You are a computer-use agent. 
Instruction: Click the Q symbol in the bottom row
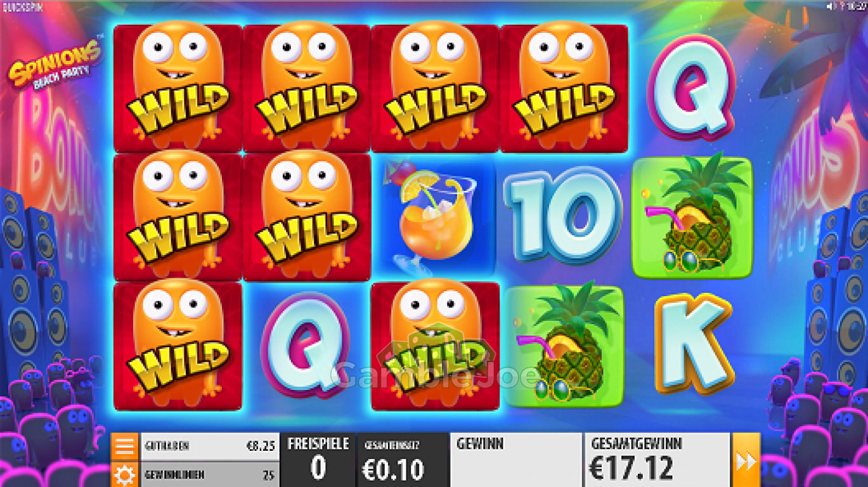pyautogui.click(x=306, y=346)
